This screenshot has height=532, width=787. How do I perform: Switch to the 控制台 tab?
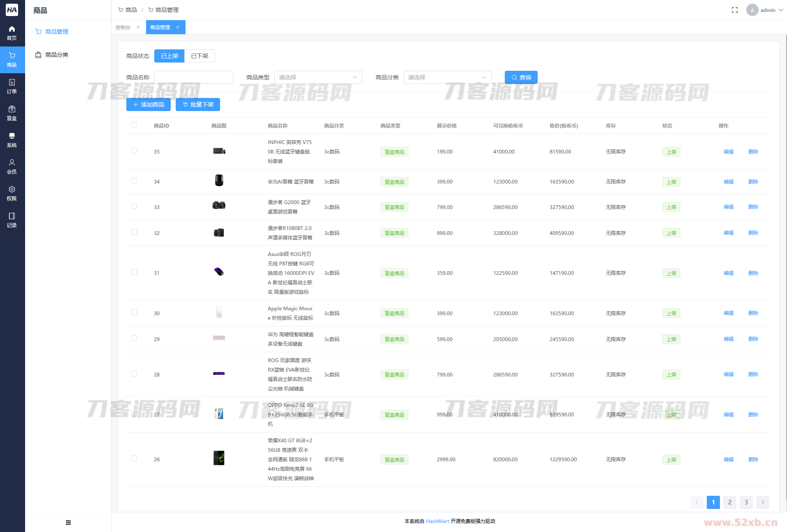123,28
